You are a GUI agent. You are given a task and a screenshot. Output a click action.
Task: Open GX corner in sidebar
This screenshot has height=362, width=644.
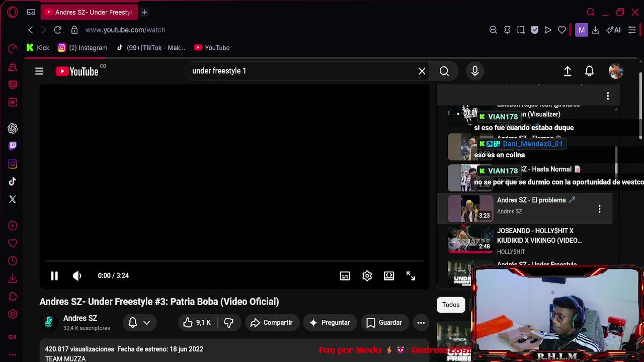click(13, 337)
